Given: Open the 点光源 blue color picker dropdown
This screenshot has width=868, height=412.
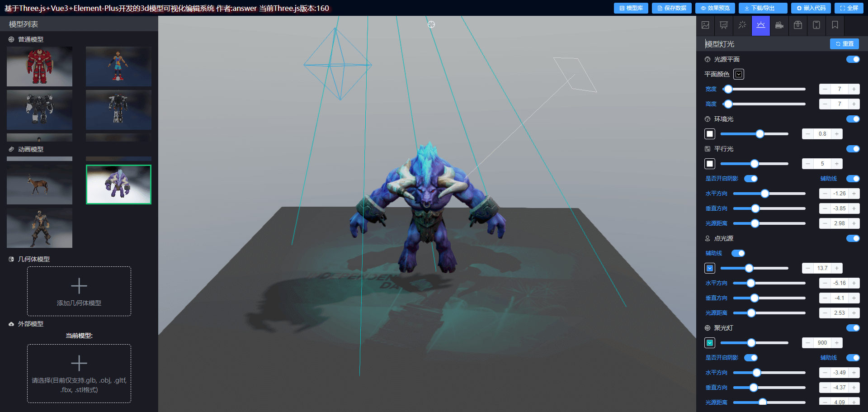Looking at the screenshot, I should click(x=710, y=268).
